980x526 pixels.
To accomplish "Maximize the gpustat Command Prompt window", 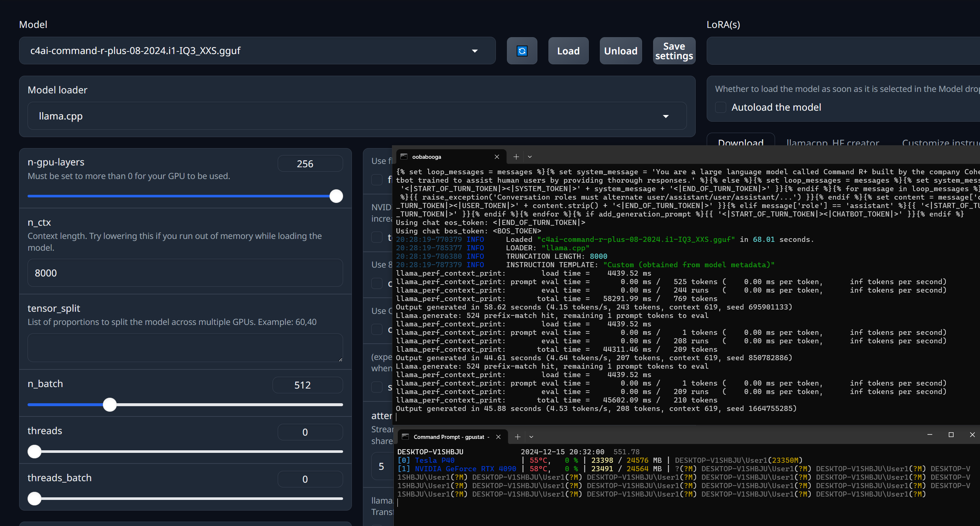I will click(951, 434).
